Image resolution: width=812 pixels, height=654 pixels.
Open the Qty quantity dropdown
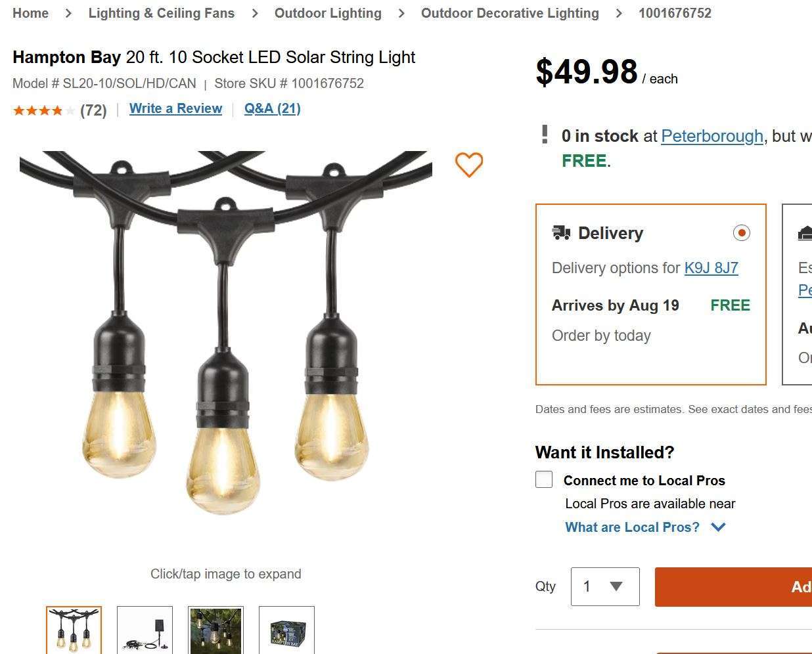click(605, 586)
